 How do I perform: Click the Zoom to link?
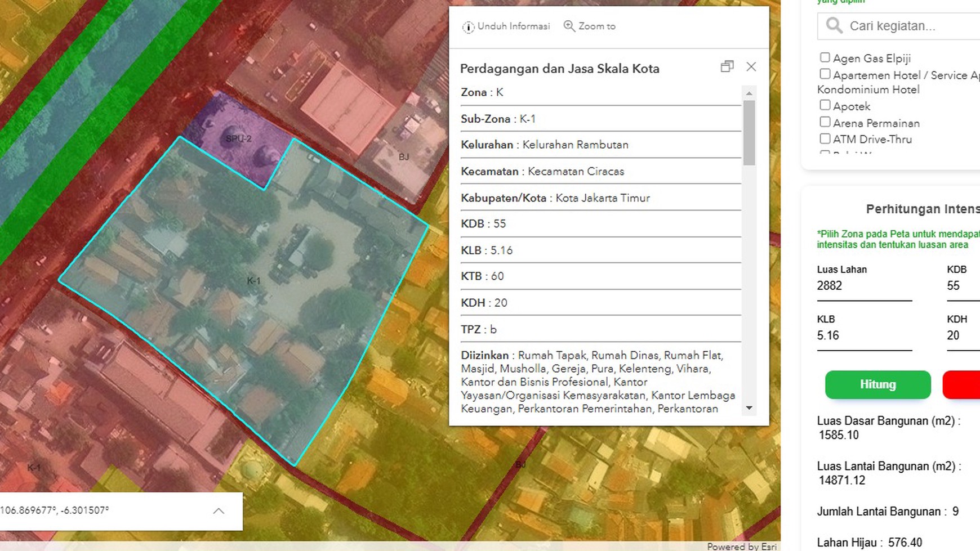tap(590, 26)
